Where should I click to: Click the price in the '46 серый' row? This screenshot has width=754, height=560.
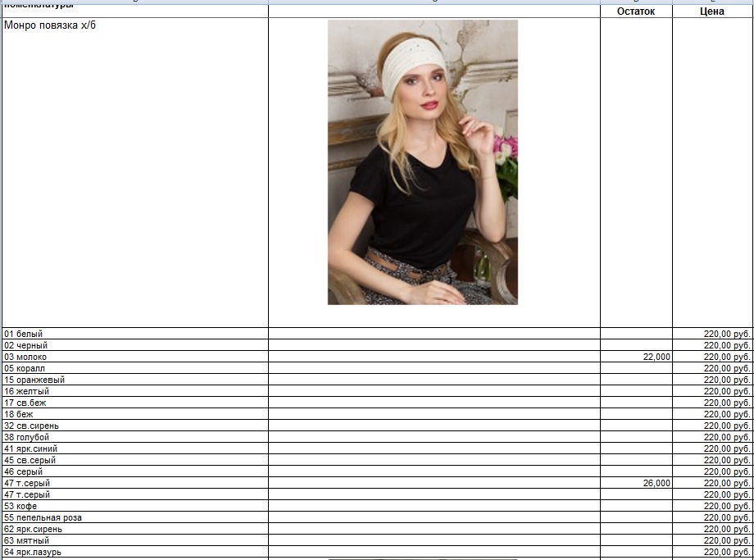coord(727,471)
